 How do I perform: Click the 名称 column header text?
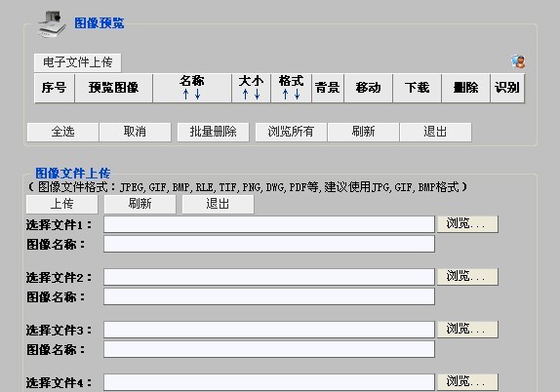[x=192, y=81]
